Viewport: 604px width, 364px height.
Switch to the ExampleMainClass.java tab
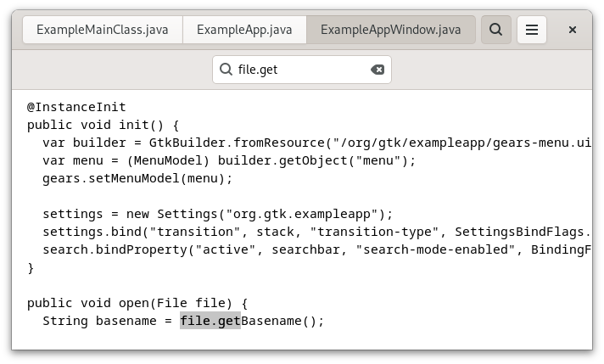click(x=102, y=30)
